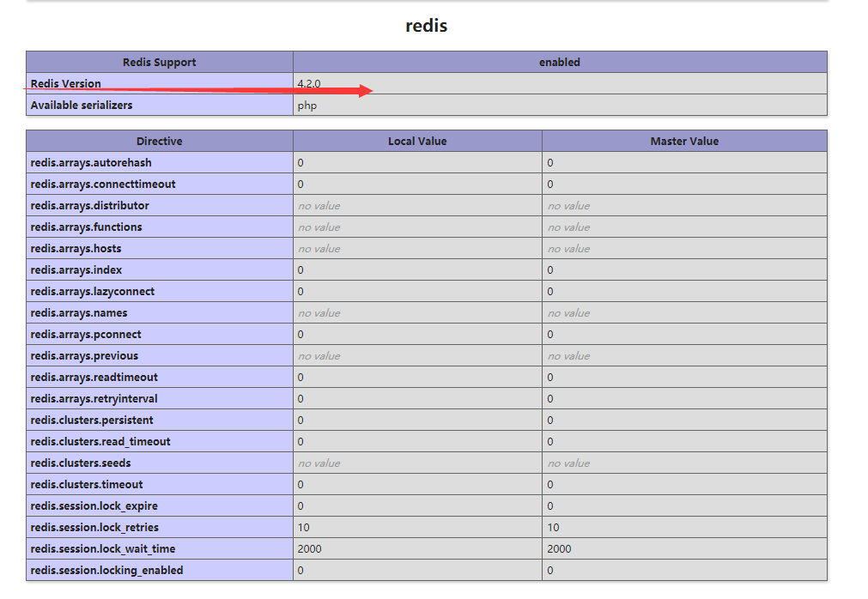Click local value of redis.clusters.timeout

tap(300, 485)
